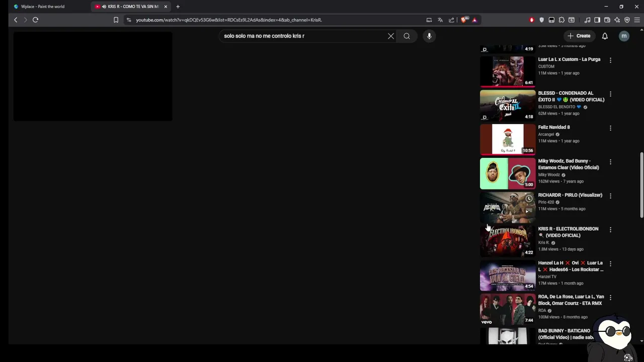Open options for BLESSD CONDENADO AL ÉXITO II

pos(610,94)
